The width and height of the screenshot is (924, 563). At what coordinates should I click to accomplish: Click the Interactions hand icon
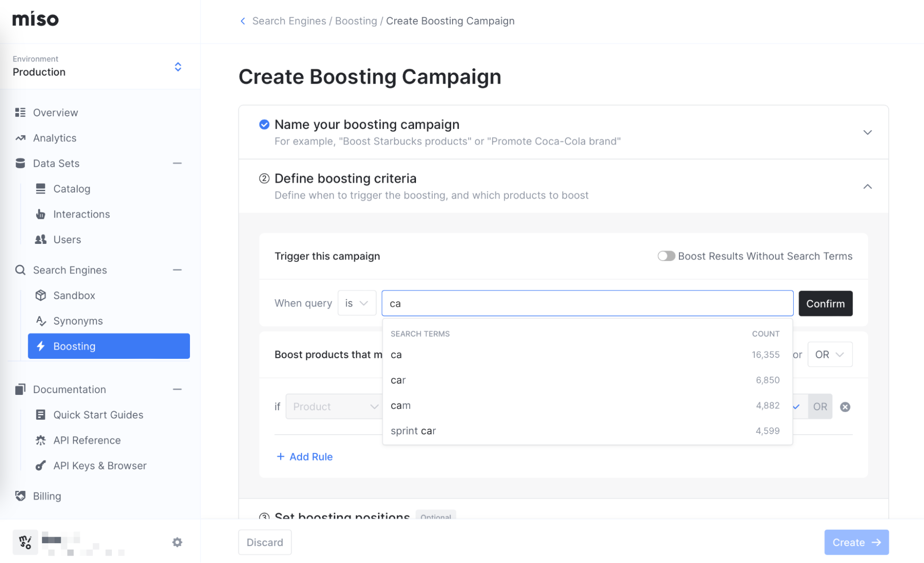tap(41, 214)
